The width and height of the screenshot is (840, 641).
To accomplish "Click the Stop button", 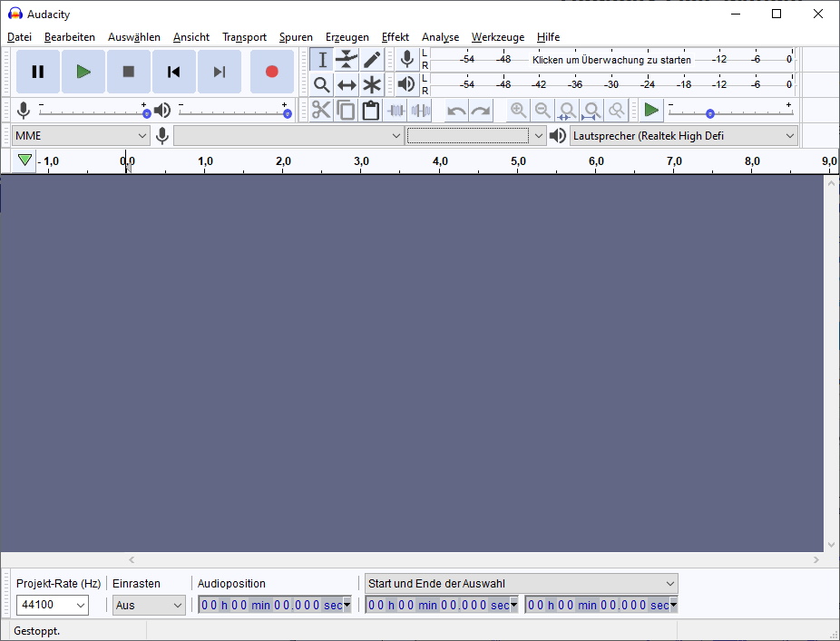I will [129, 72].
